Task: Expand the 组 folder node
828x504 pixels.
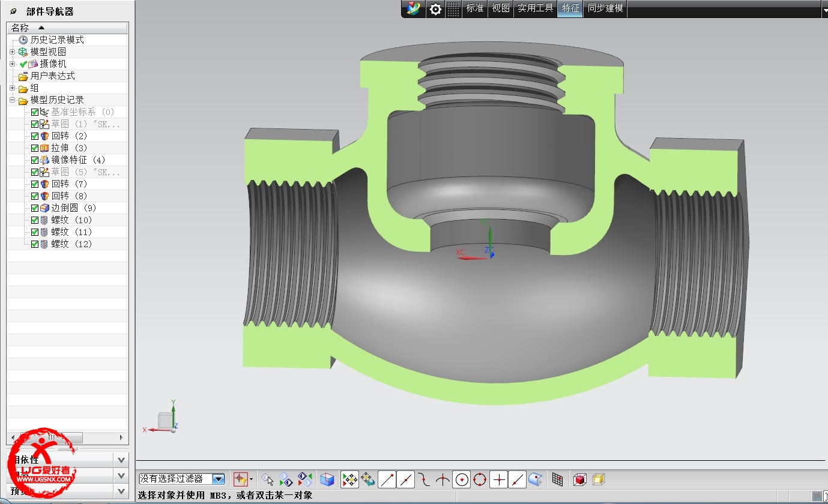Action: click(x=12, y=88)
